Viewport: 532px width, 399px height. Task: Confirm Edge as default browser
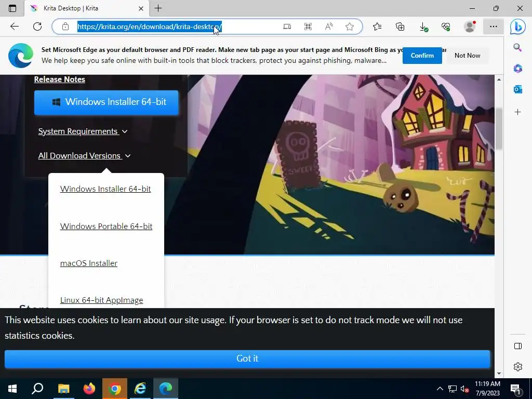(422, 55)
